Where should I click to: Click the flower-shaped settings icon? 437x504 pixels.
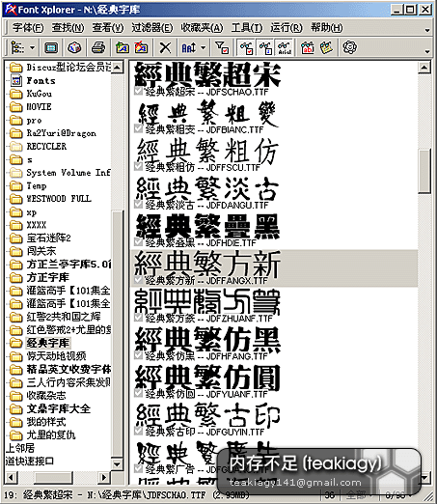(349, 47)
